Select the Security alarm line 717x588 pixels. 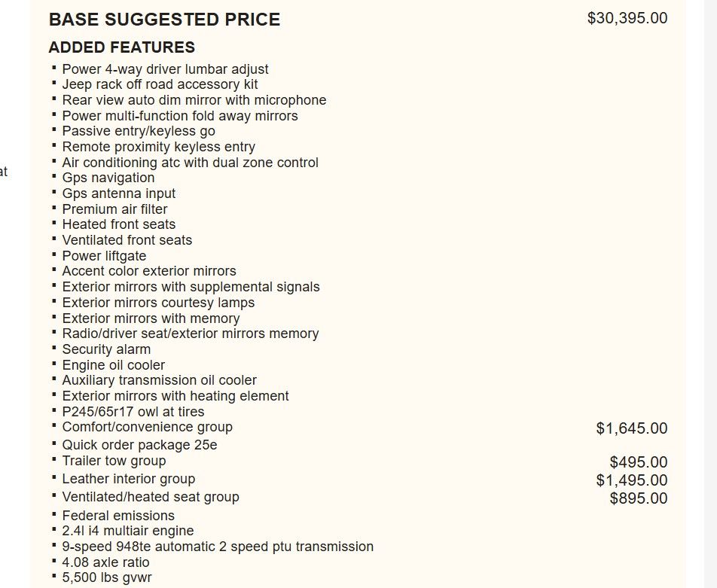point(106,349)
